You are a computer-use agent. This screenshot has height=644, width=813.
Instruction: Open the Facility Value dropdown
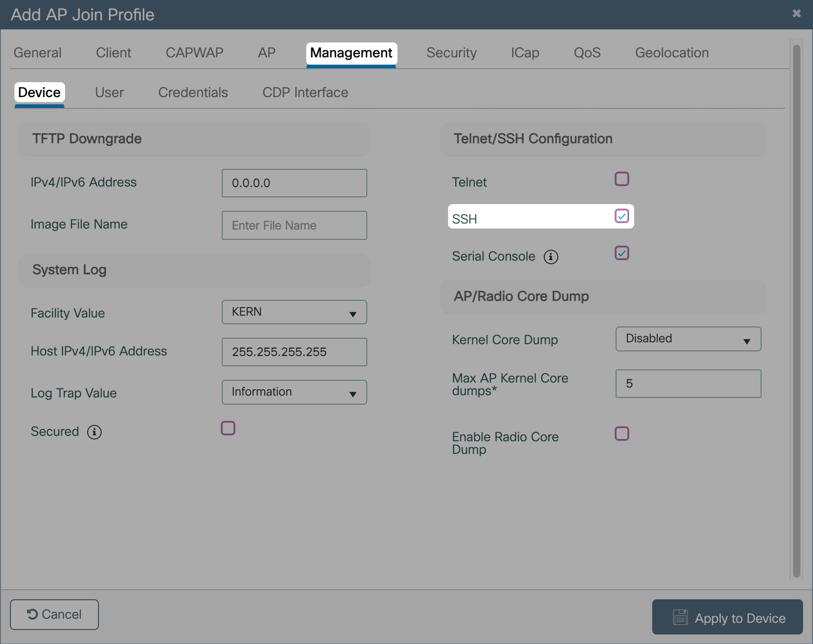294,312
